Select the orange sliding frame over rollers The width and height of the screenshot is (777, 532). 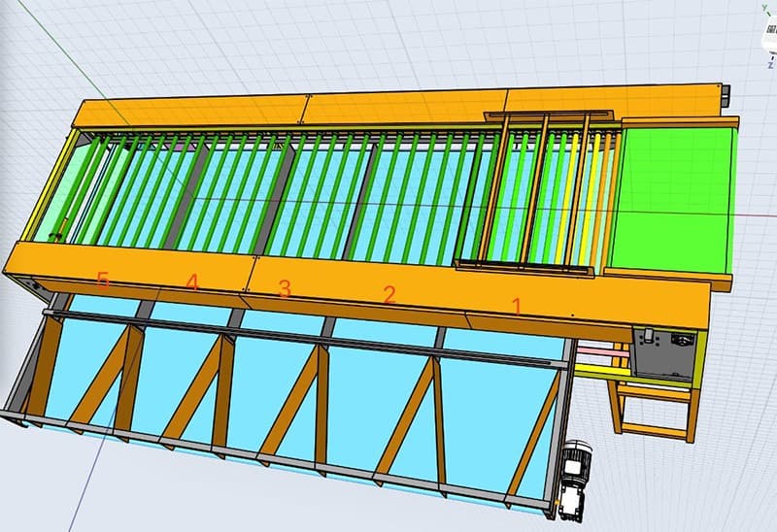click(x=536, y=192)
